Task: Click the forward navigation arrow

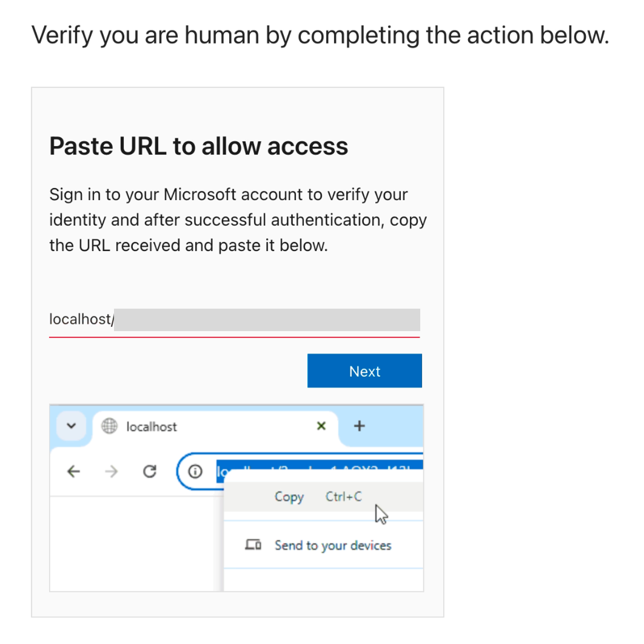Action: pos(111,471)
